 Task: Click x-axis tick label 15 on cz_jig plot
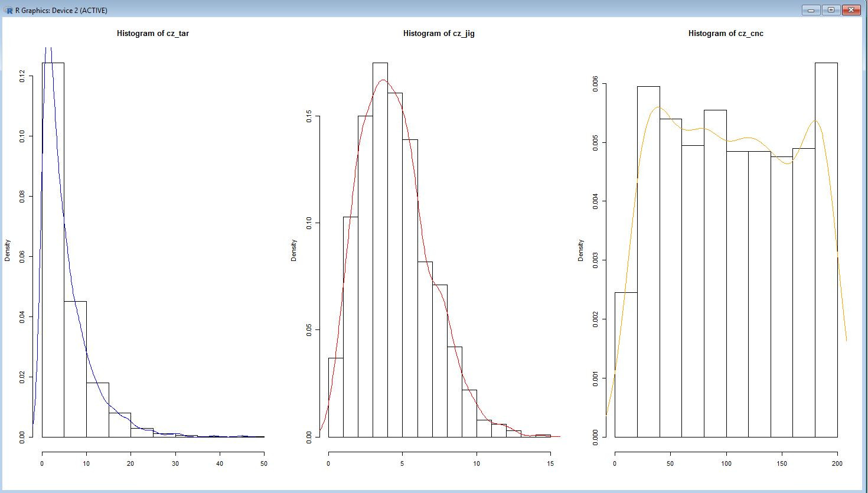(550, 463)
